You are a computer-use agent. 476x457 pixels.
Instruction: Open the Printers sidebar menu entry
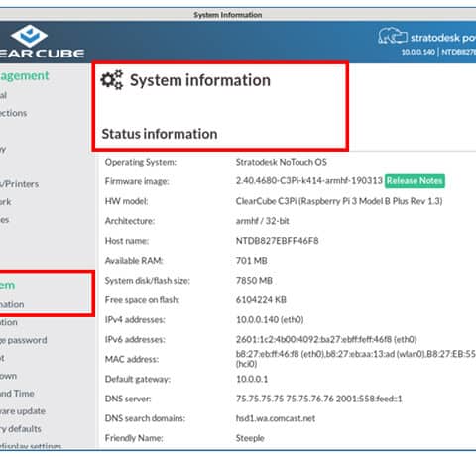point(19,184)
